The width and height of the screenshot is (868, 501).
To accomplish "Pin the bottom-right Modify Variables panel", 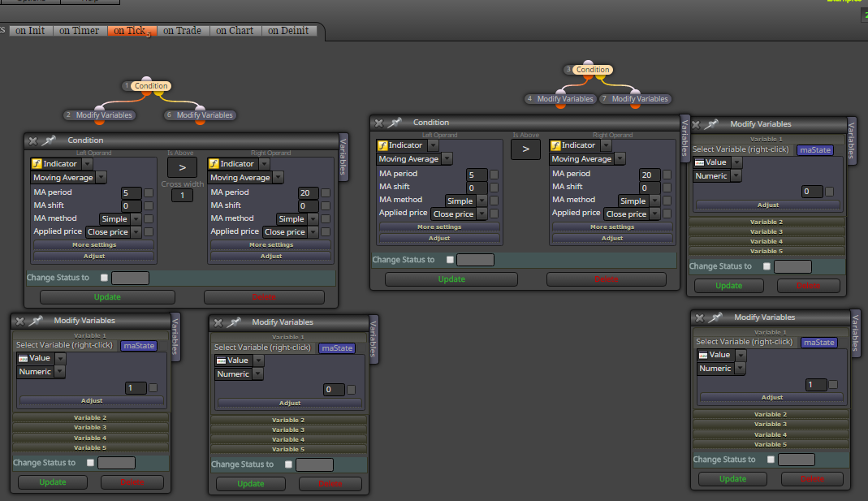I will tap(716, 317).
